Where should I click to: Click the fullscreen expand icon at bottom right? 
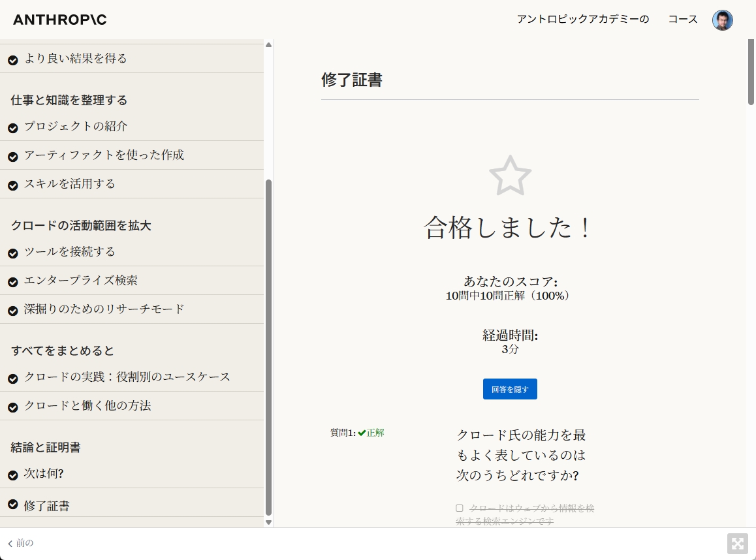pos(737,543)
